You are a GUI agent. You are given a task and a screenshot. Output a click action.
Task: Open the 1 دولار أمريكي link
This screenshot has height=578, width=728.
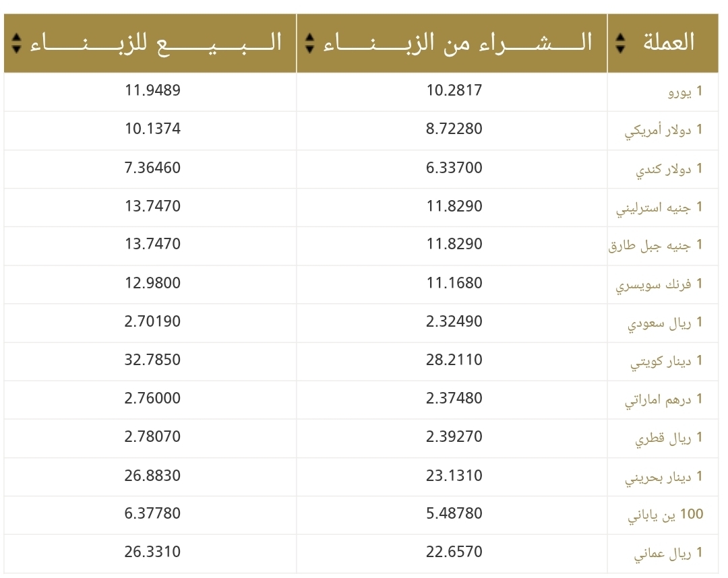pos(663,130)
